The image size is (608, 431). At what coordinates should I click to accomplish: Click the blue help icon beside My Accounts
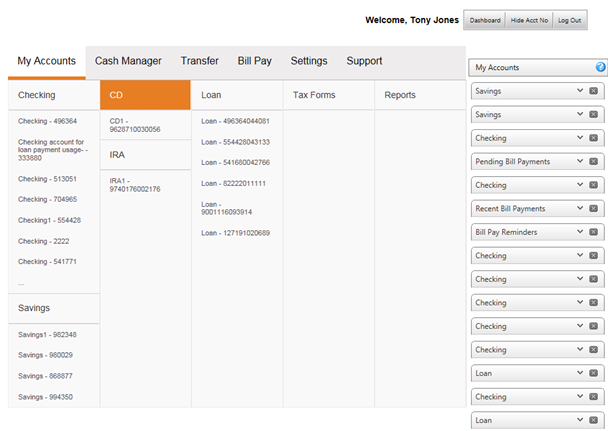coord(600,68)
